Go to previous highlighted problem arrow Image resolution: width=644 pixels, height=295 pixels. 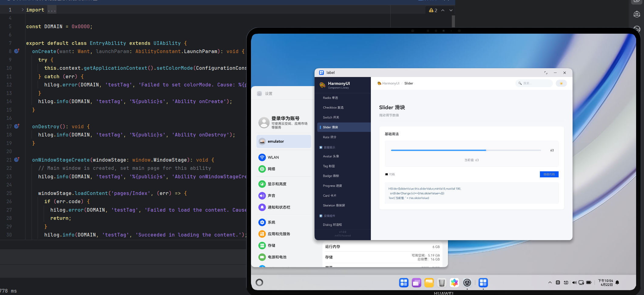(443, 10)
